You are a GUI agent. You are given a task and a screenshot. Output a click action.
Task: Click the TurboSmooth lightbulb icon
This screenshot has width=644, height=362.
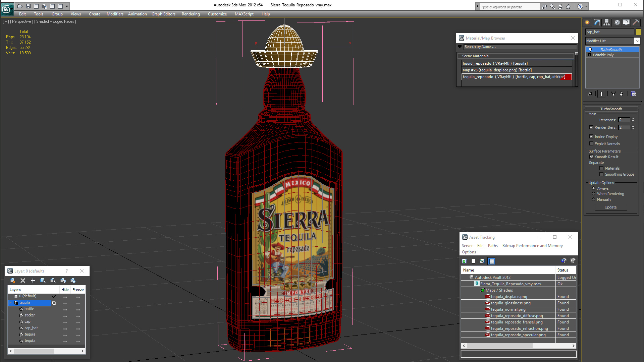590,50
